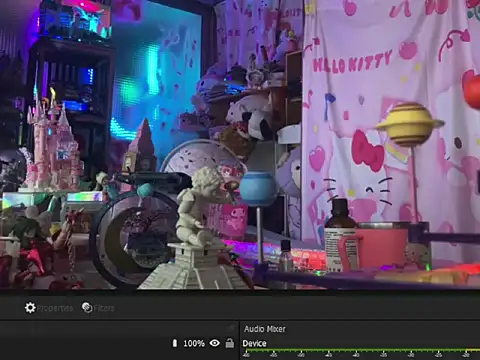Open the source Filters button
Screen dimensions: 480x360
pos(98,308)
